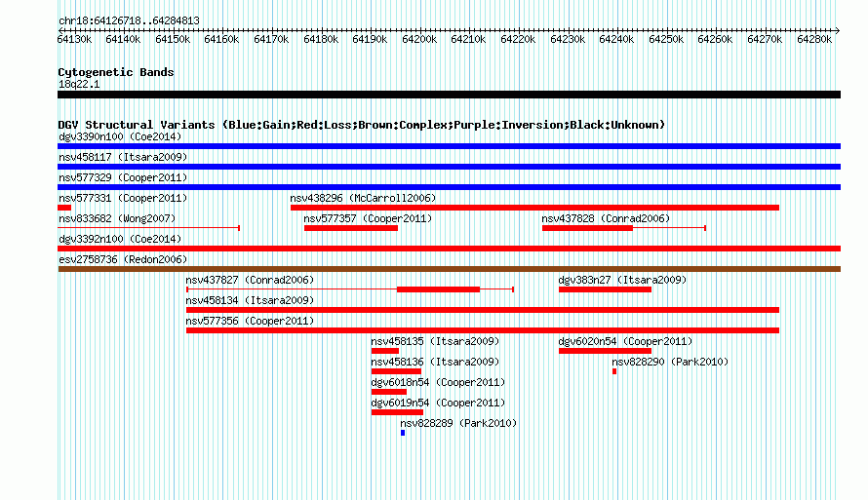The image size is (868, 500).
Task: Click the red dgv6019n54 bar
Action: tap(398, 412)
